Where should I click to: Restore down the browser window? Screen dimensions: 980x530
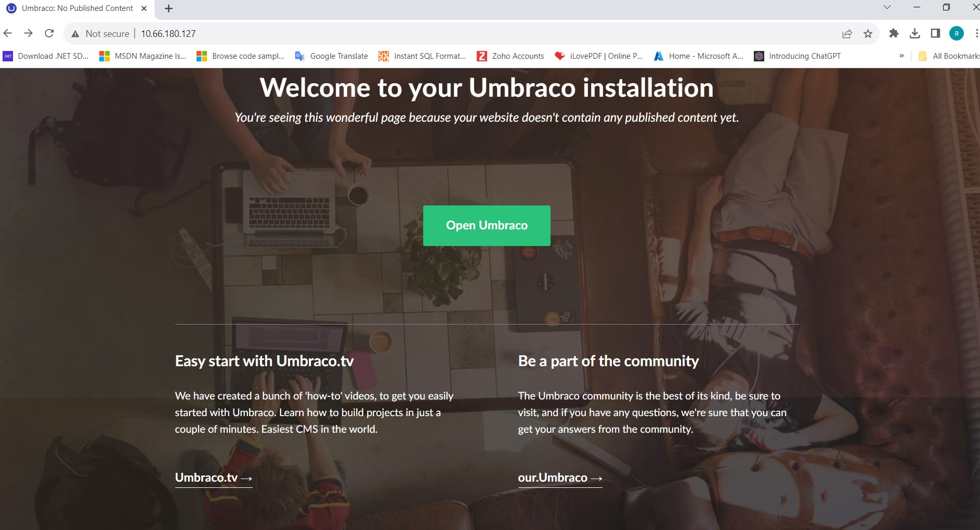pyautogui.click(x=946, y=7)
